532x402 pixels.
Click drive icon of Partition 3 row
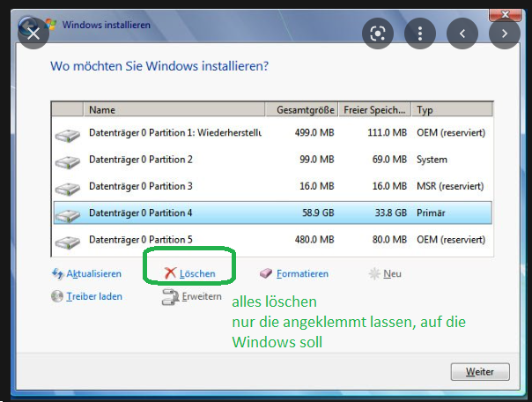coord(68,189)
